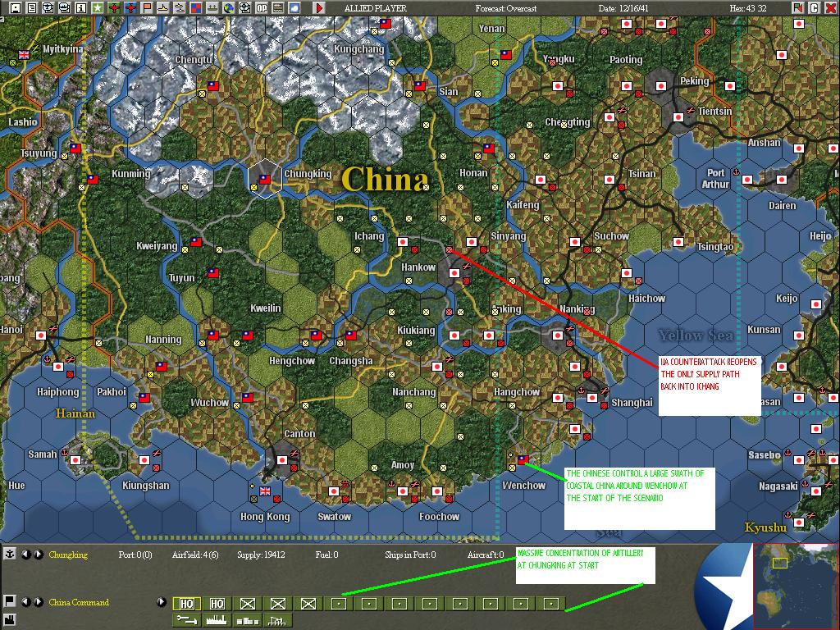Click the British flag at Myitkyina
The width and height of the screenshot is (840, 630).
click(x=24, y=55)
